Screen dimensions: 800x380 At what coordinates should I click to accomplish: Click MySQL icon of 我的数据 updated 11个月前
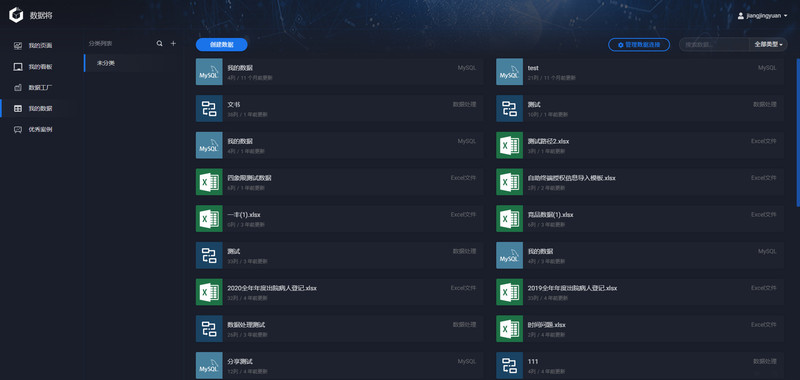point(209,71)
